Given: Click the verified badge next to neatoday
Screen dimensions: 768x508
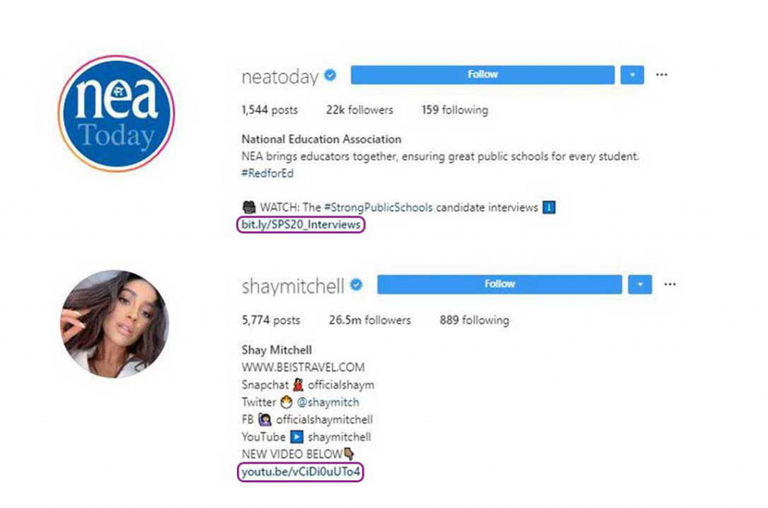Looking at the screenshot, I should tap(331, 75).
